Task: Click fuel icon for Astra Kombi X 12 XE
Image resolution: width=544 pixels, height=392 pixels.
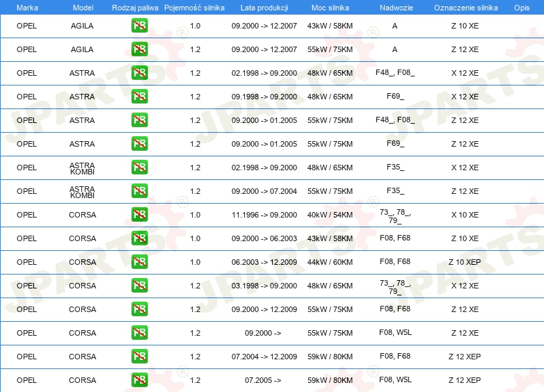Action: [139, 167]
